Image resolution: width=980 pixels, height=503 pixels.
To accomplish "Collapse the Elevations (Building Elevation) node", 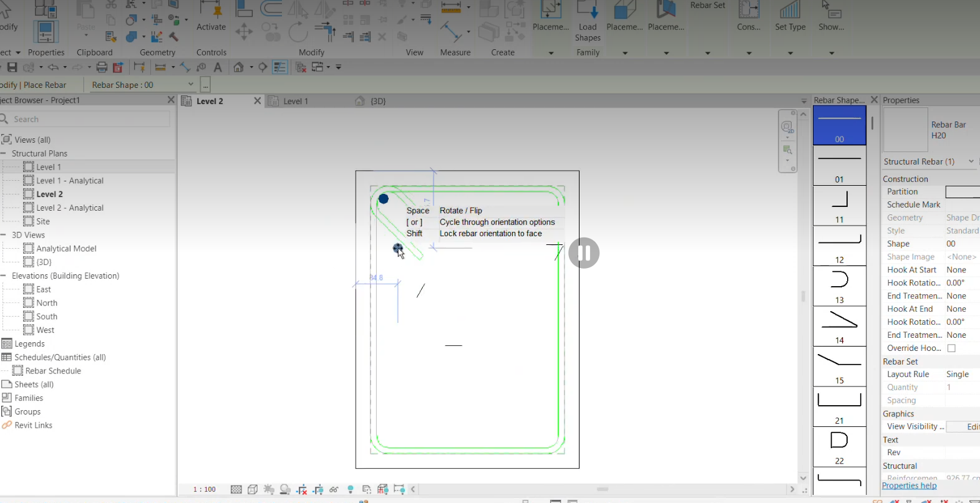I will coord(4,275).
